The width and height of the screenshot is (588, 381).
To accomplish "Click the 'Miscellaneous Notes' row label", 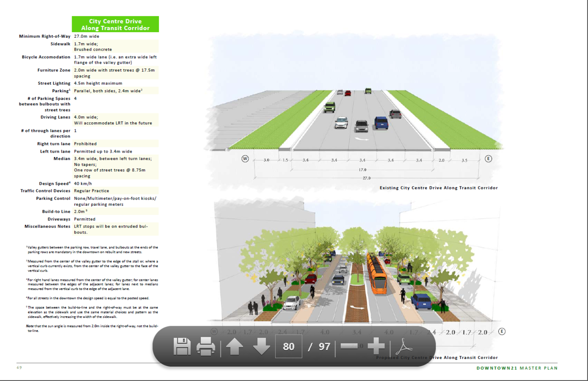I will (47, 227).
